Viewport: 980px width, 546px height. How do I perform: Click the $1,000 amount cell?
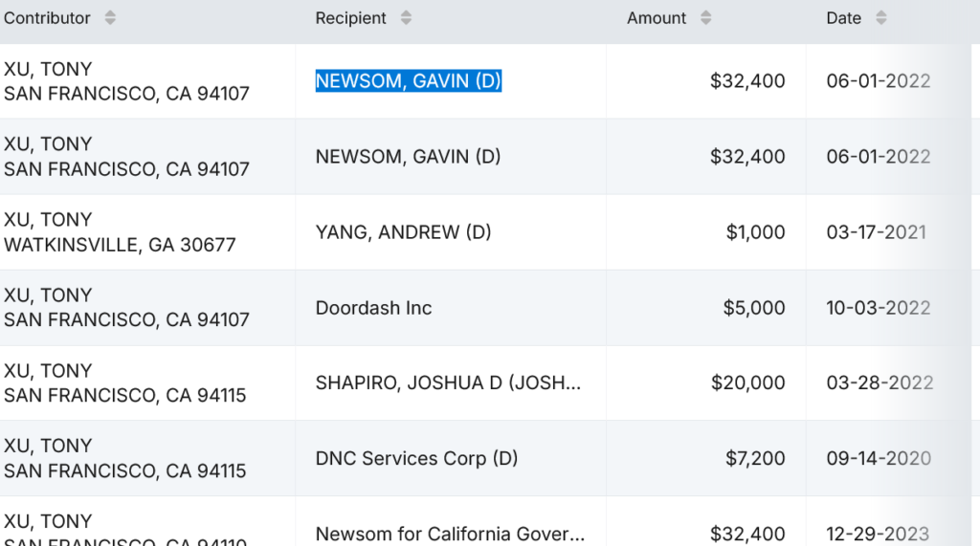point(755,232)
